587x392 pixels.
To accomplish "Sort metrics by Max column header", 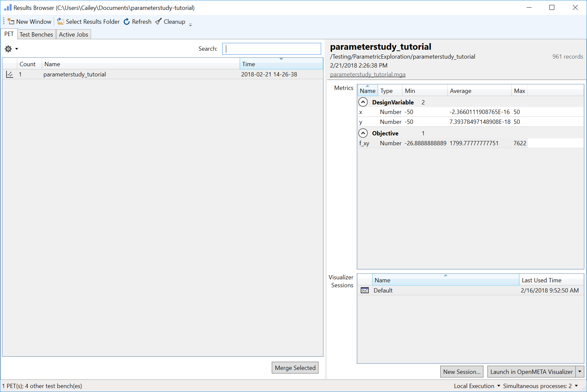I will [x=519, y=91].
